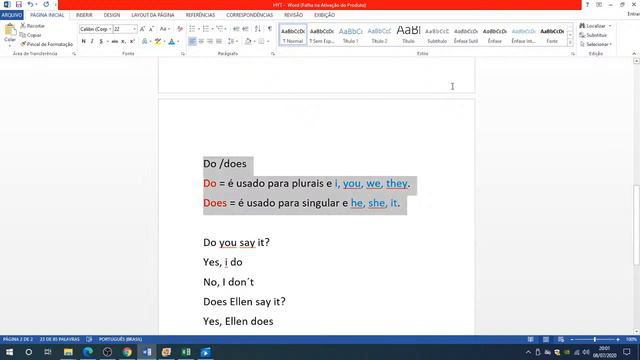
Task: Click Copiar in the clipboard group
Action: click(x=31, y=35)
